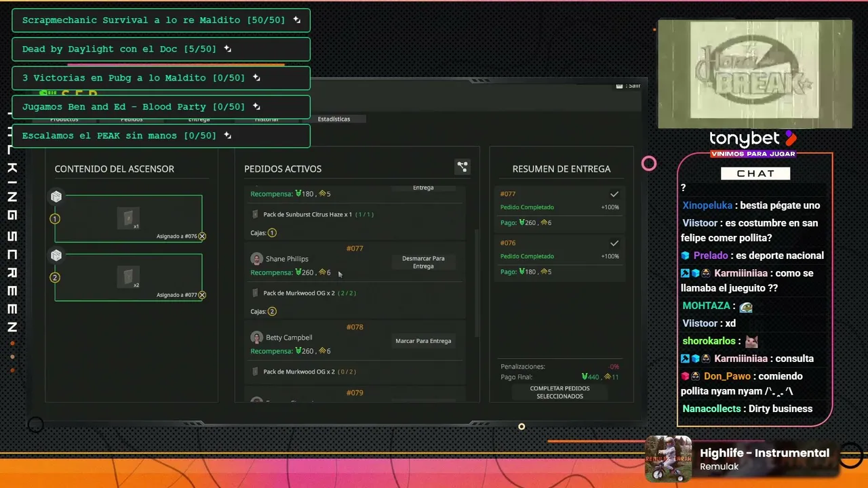The image size is (868, 488).
Task: Click the slot number 2 circle badge
Action: tap(55, 277)
